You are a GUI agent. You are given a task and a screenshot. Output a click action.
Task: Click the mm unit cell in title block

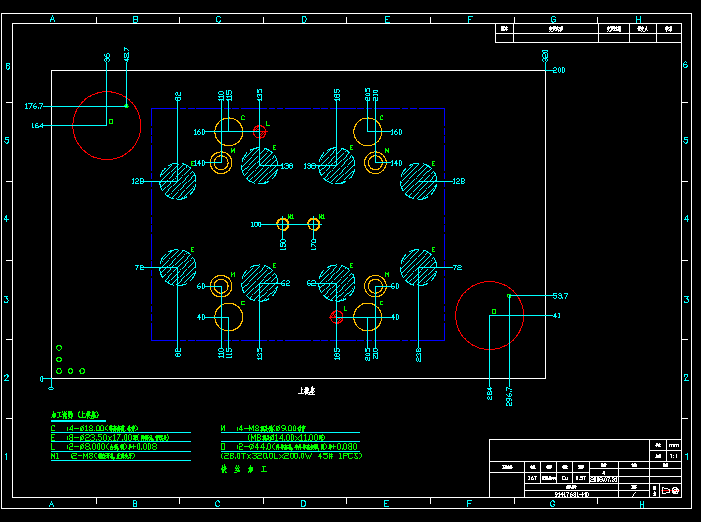(674, 445)
